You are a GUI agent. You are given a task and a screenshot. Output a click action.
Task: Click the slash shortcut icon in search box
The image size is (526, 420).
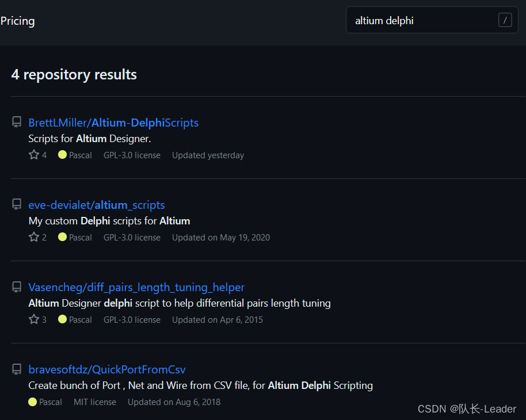505,21
